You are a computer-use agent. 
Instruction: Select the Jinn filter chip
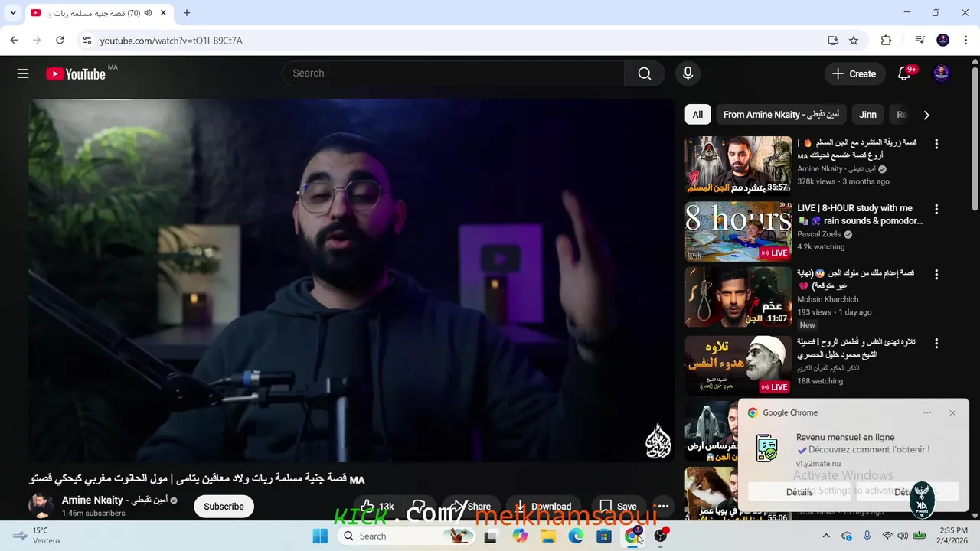pyautogui.click(x=867, y=115)
